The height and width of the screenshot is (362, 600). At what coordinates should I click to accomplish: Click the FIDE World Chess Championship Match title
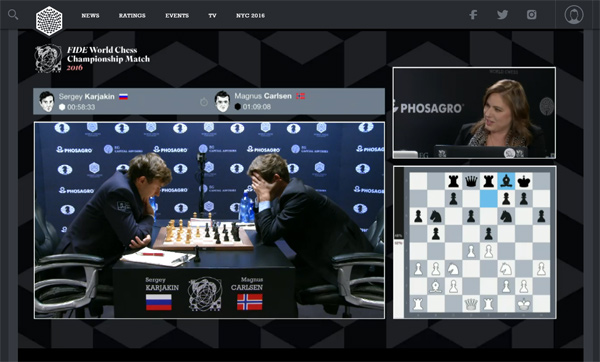click(108, 58)
